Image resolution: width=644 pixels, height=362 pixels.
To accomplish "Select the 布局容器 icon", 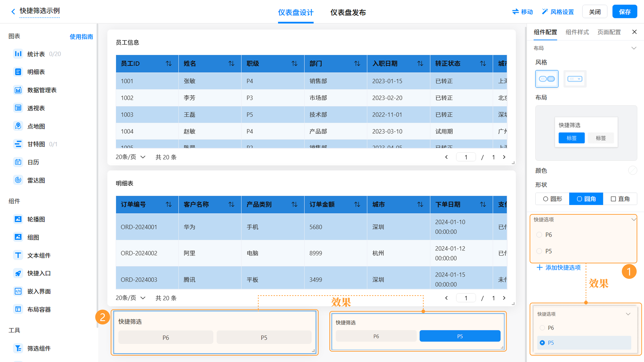I will pyautogui.click(x=18, y=309).
